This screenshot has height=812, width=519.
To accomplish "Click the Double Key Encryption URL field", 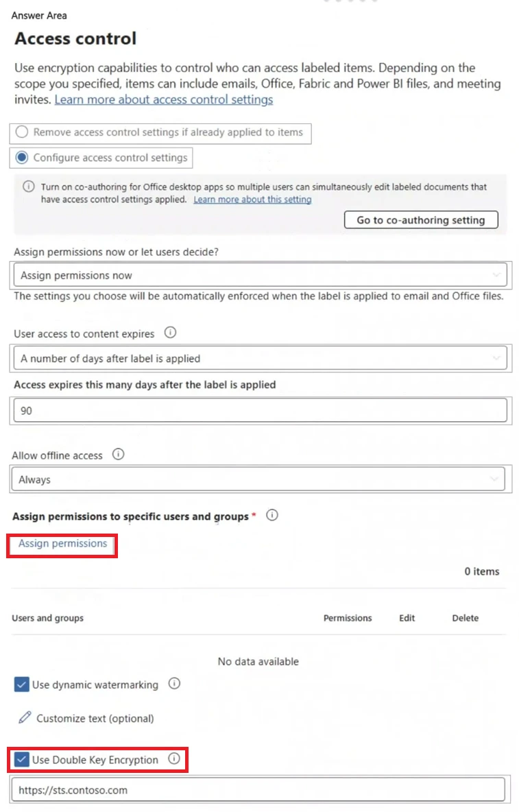I will tap(258, 790).
